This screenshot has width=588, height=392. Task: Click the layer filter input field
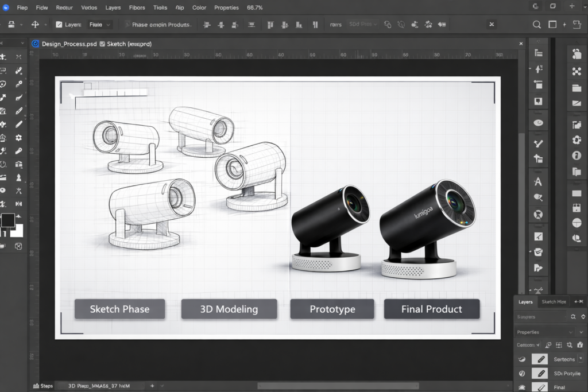point(540,317)
